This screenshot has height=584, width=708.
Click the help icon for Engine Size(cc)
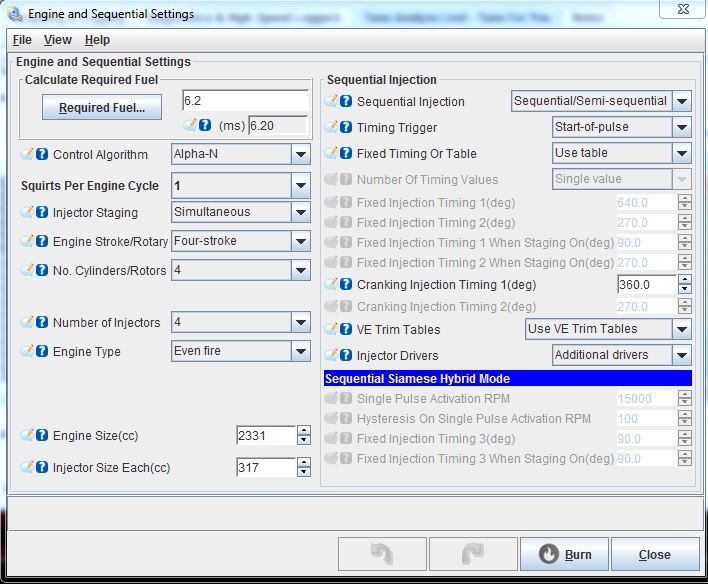42,435
